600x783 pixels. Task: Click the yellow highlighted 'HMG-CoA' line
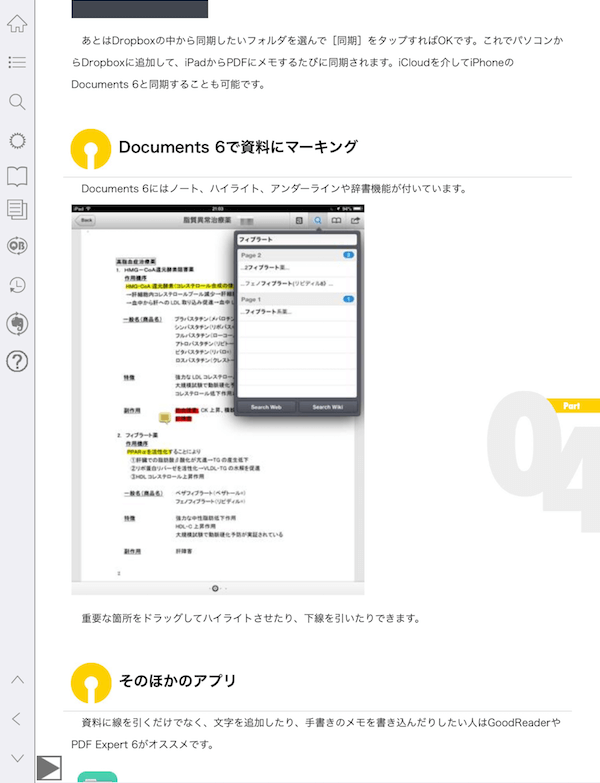tap(180, 286)
